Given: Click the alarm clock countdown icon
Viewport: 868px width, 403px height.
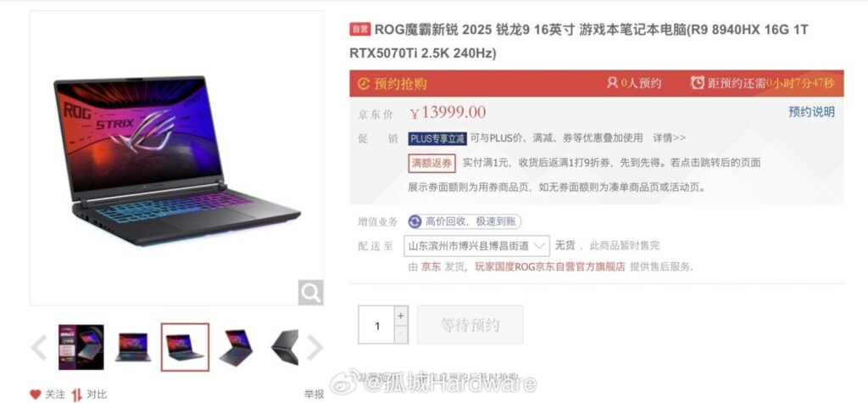Looking at the screenshot, I should pos(698,82).
